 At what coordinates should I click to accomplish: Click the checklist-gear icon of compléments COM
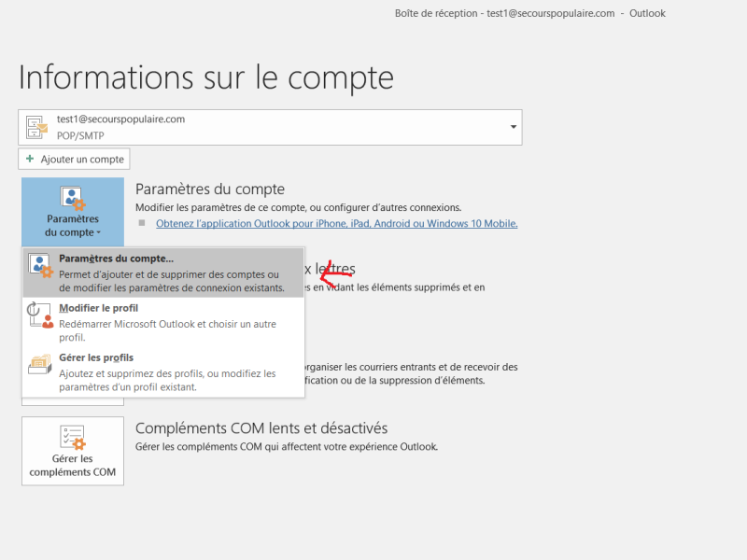(73, 437)
